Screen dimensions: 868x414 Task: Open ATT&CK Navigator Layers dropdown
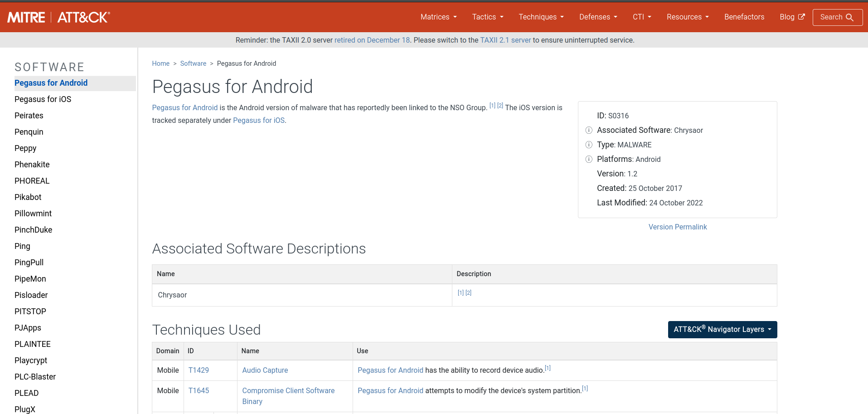coord(723,330)
